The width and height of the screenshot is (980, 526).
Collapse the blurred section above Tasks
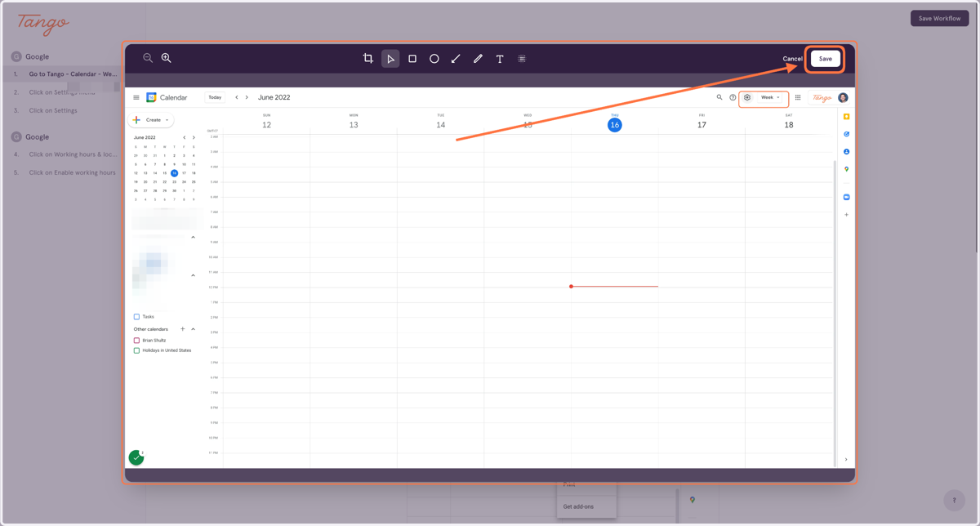click(x=194, y=275)
